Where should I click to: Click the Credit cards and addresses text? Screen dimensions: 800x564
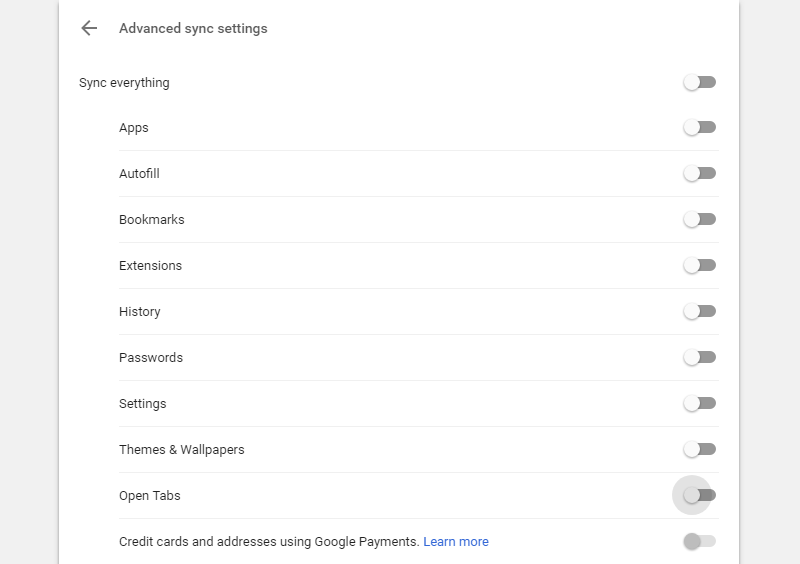click(268, 542)
